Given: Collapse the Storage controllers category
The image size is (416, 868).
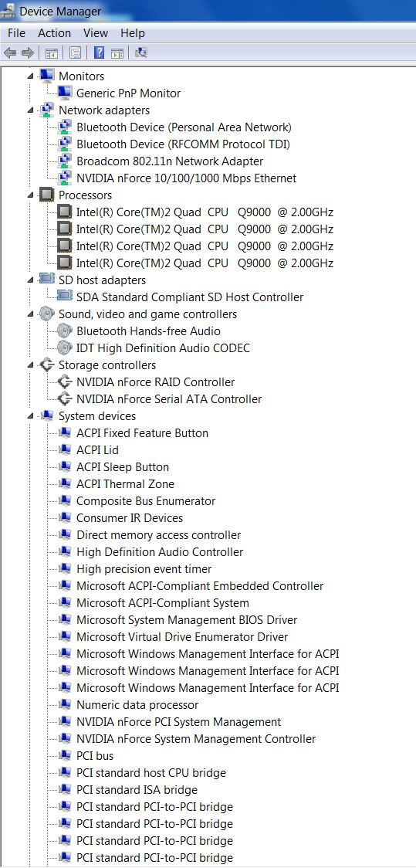Looking at the screenshot, I should pos(31,364).
